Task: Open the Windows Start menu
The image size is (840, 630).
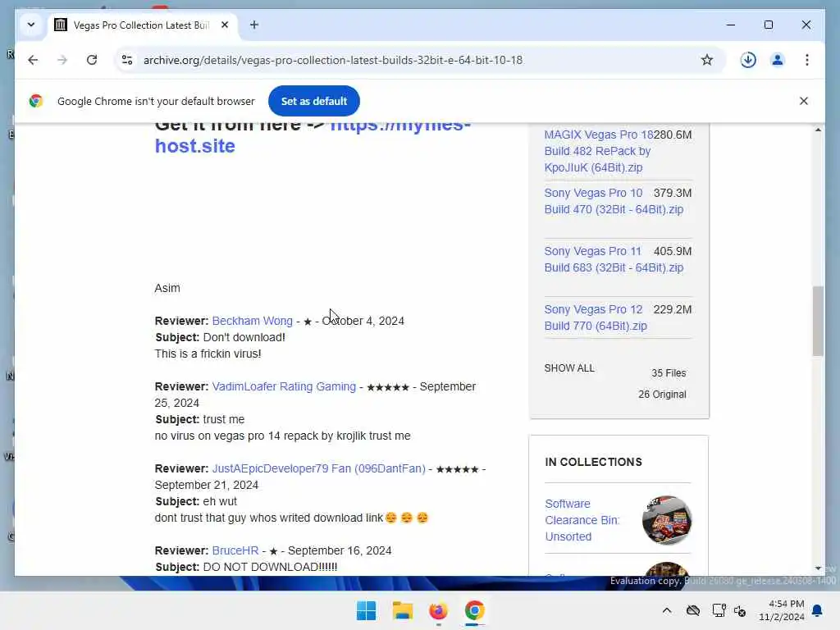Action: [x=367, y=610]
